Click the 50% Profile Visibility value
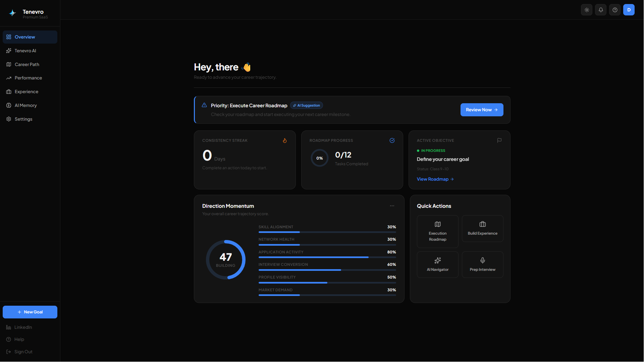 point(391,277)
